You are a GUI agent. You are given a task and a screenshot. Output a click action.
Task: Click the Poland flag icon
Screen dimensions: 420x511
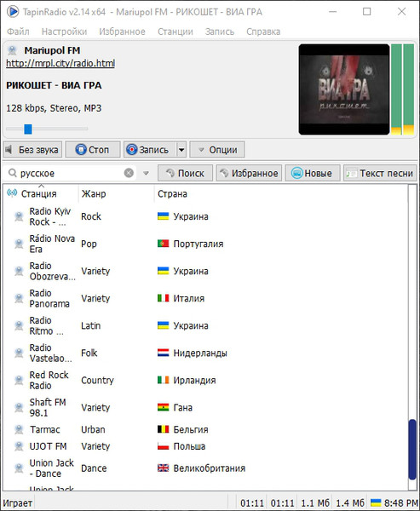(163, 445)
